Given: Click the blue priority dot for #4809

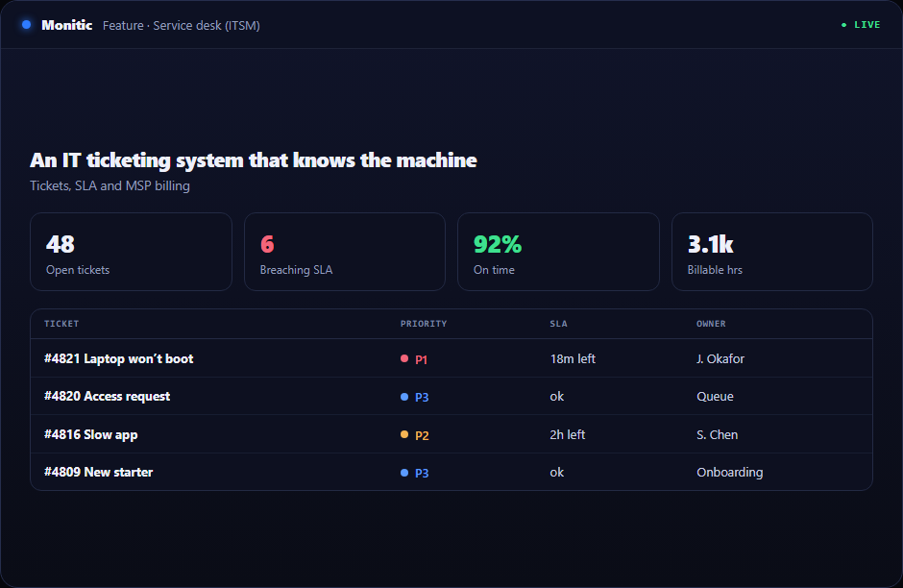Looking at the screenshot, I should (x=404, y=473).
